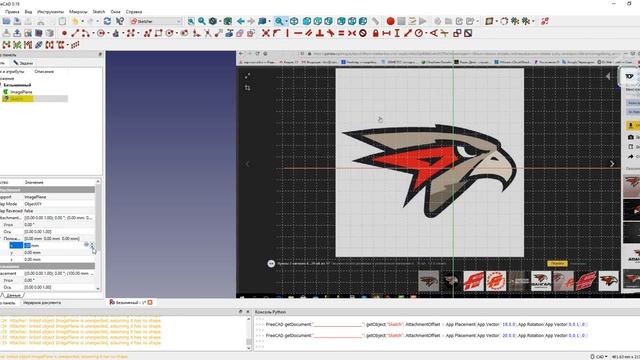Open the Sketch menu

click(x=99, y=12)
